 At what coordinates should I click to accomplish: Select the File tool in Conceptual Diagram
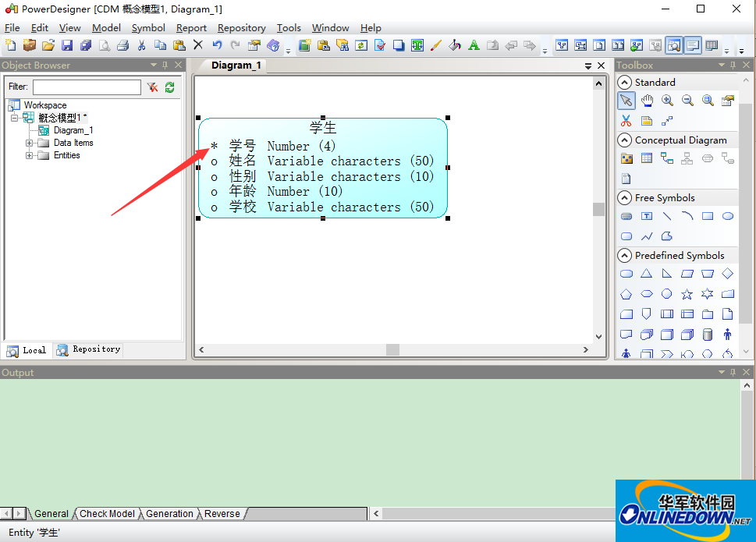pos(626,179)
